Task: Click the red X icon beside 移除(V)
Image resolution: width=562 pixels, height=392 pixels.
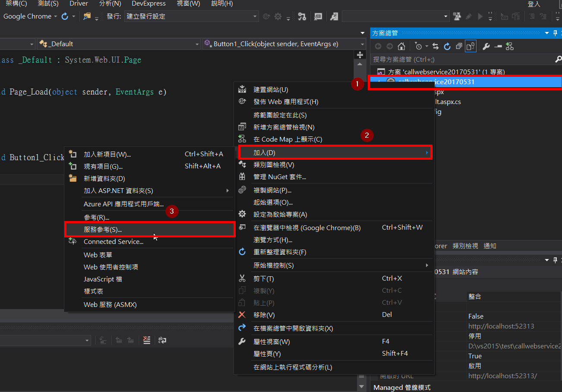Action: click(x=242, y=315)
